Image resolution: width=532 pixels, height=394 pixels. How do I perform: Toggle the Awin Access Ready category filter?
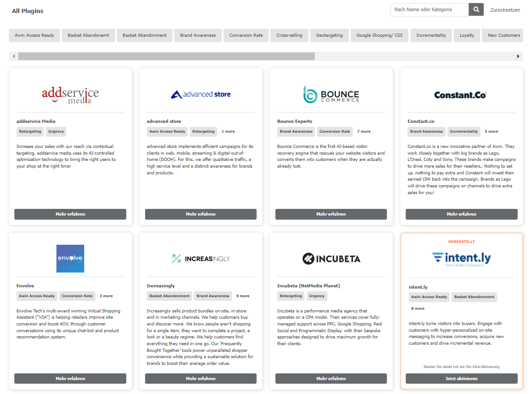click(34, 35)
